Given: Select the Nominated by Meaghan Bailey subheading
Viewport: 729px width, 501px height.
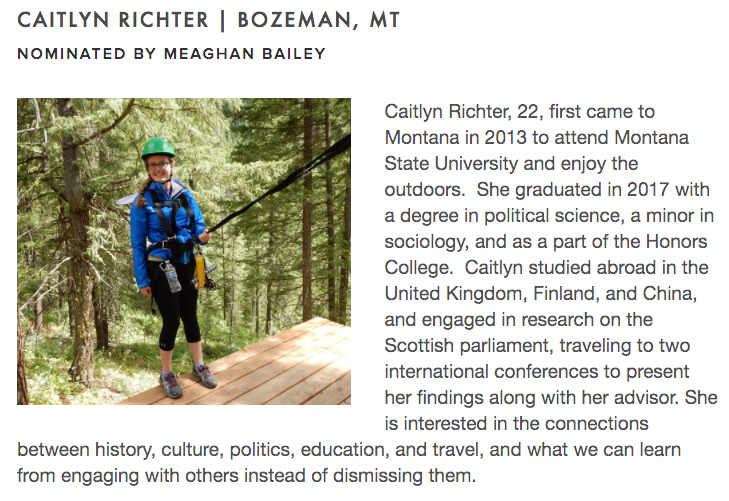Looking at the screenshot, I should point(172,54).
